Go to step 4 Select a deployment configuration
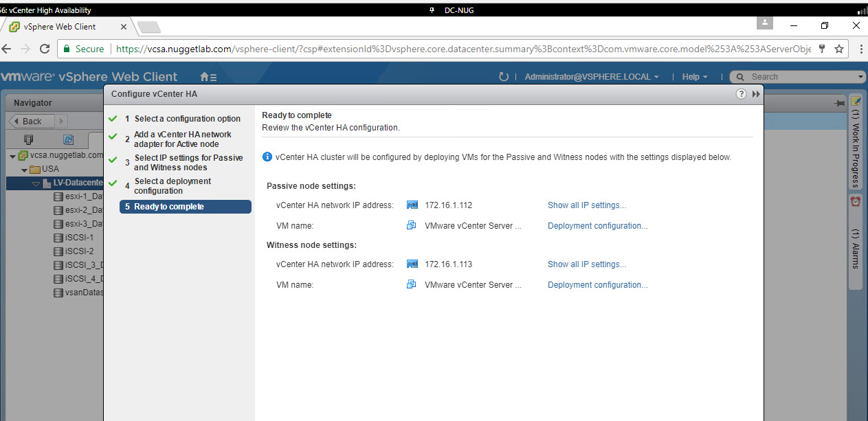 (173, 186)
